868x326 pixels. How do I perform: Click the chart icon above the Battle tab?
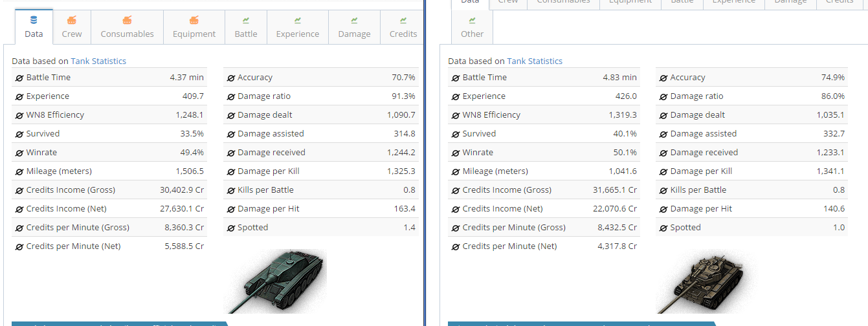246,20
